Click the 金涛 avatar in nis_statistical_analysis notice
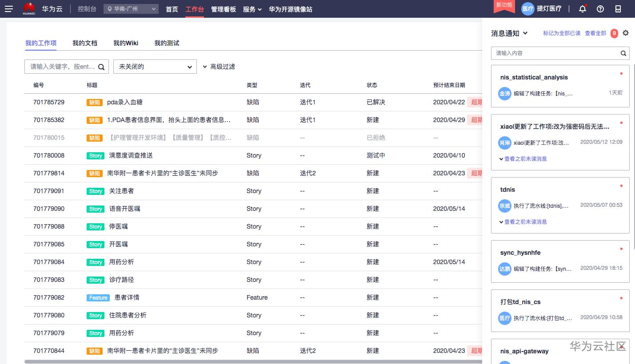The image size is (635, 364). [x=505, y=93]
